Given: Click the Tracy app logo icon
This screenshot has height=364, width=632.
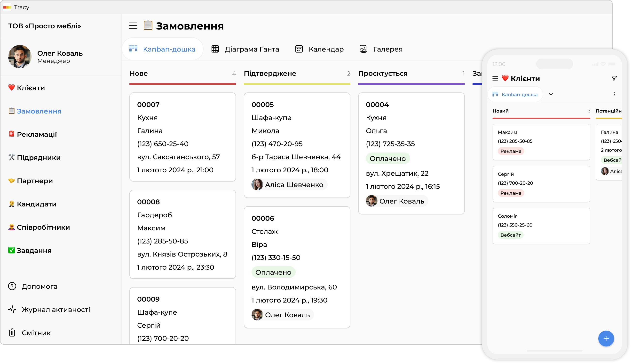Looking at the screenshot, I should pos(7,7).
